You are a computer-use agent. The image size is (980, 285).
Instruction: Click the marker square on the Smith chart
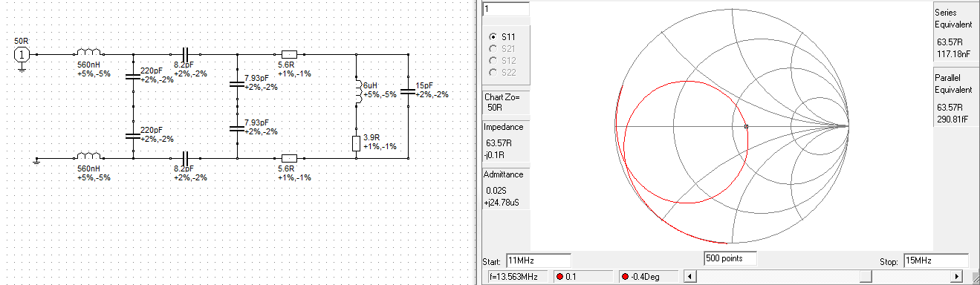click(x=746, y=127)
